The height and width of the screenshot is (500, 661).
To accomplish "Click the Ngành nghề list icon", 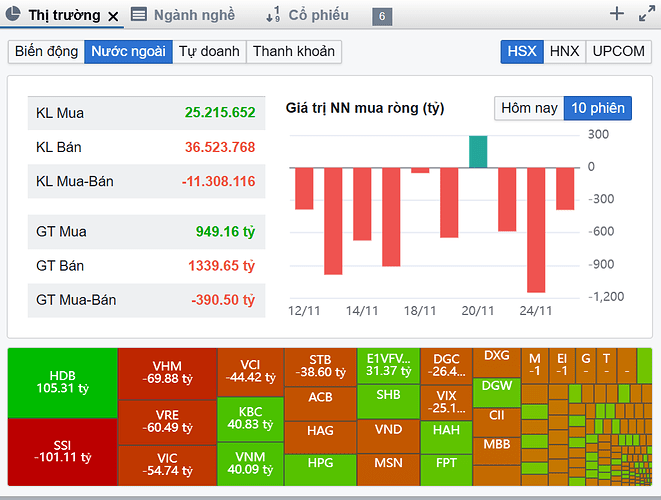I will (x=139, y=15).
